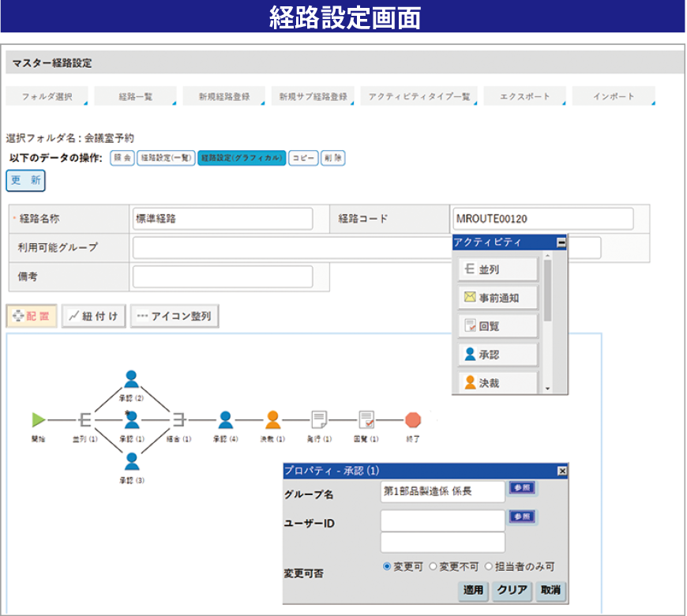Select the 変更可 radio option

pos(387,566)
